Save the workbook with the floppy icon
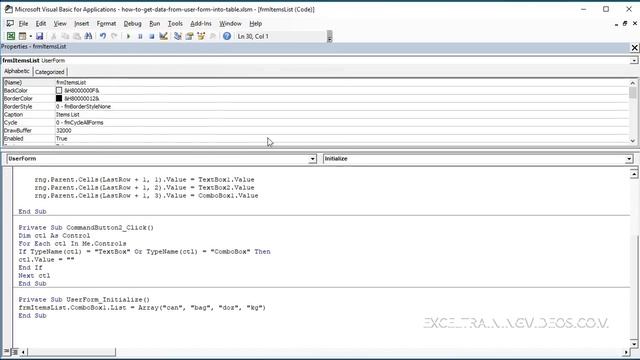Image resolution: width=640 pixels, height=360 pixels. 40,36
